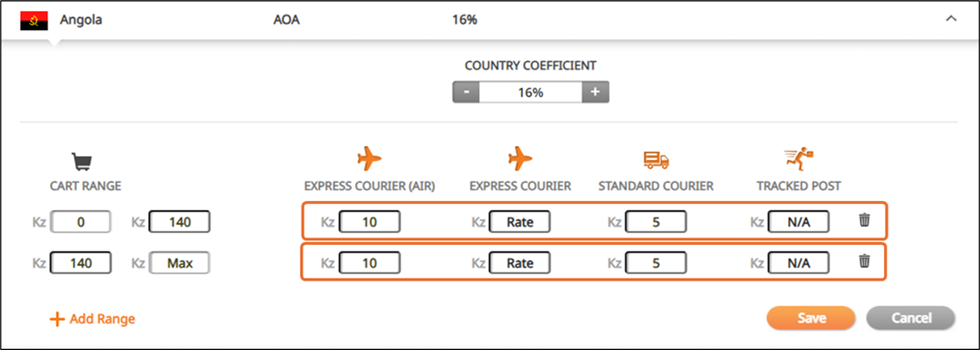980x350 pixels.
Task: Cancel the shipping rate edits
Action: [911, 318]
